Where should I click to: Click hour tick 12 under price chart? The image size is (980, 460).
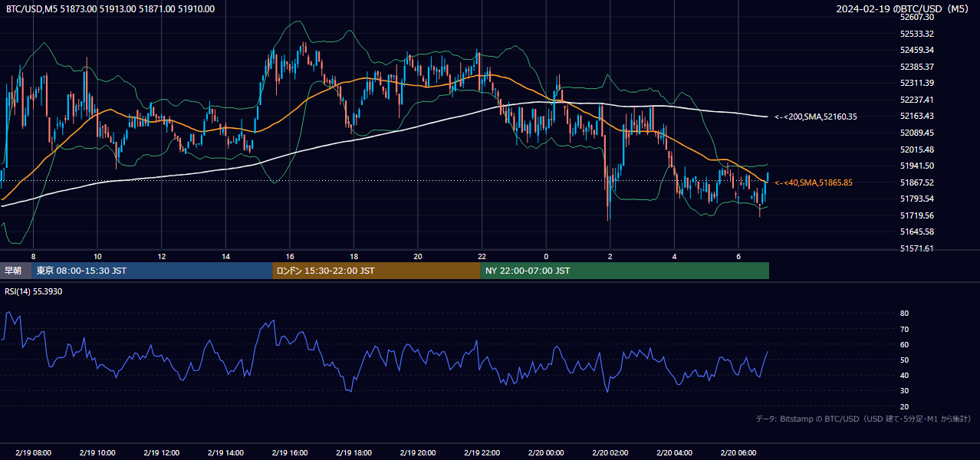pos(161,256)
